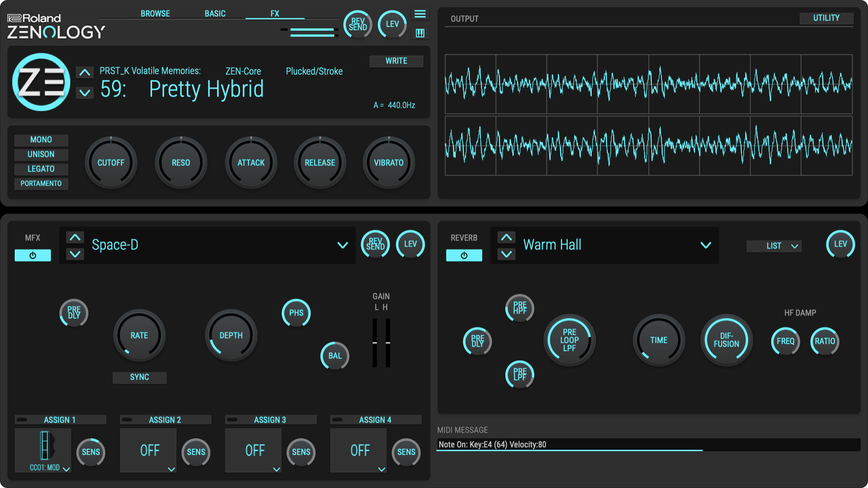Click the HF DAMP RATIO knob
Viewport: 868px width, 488px height.
coord(825,341)
